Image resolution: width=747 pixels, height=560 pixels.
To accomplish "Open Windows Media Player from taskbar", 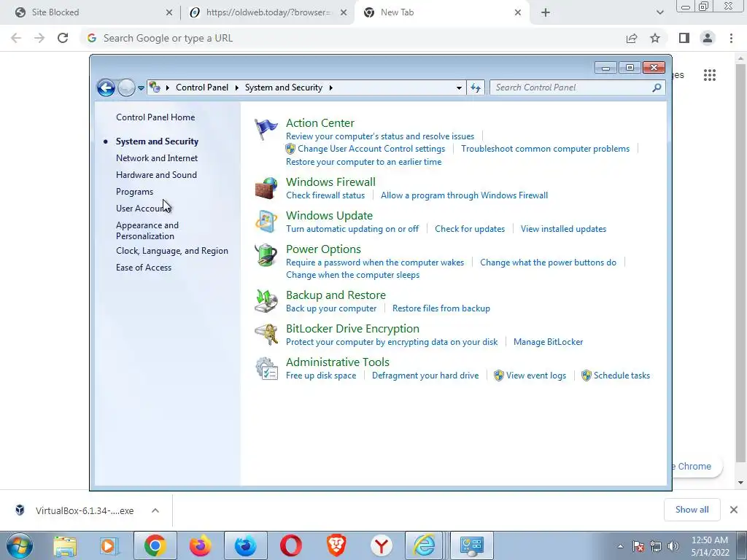I will [x=109, y=545].
